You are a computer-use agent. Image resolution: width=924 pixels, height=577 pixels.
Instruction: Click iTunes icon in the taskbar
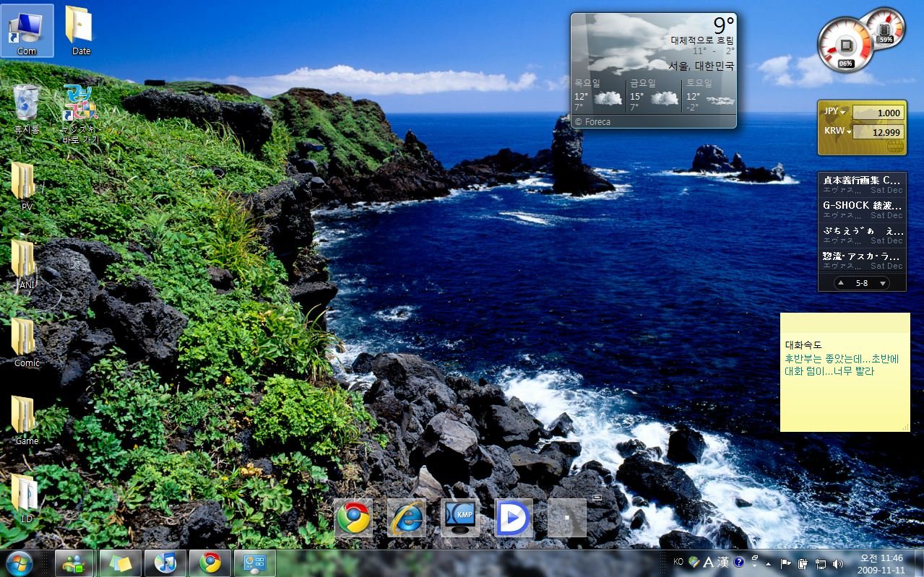[x=165, y=563]
